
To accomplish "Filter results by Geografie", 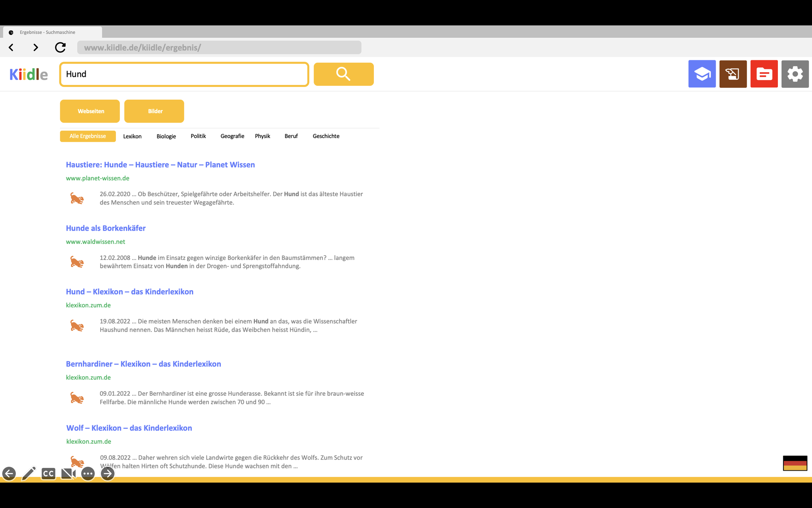I will pyautogui.click(x=232, y=136).
